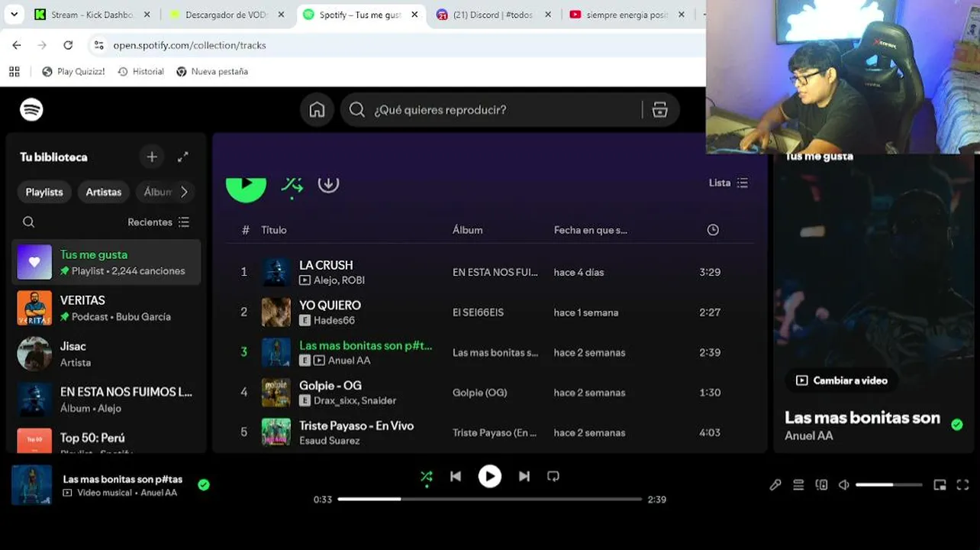
Task: Adjust the volume slider
Action: (x=888, y=485)
